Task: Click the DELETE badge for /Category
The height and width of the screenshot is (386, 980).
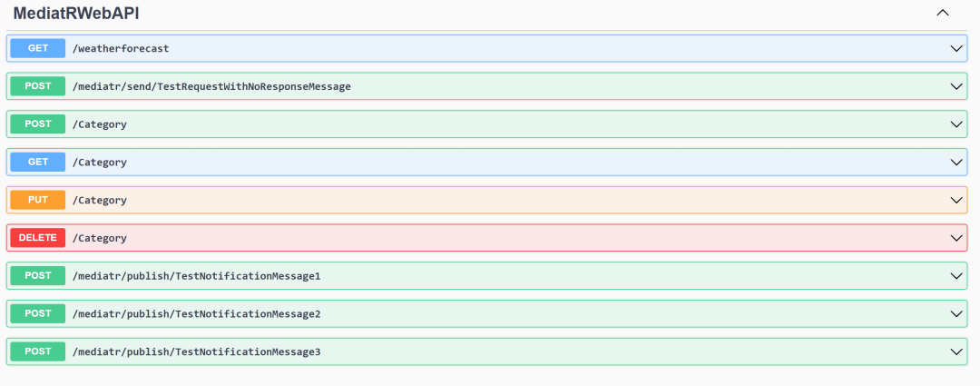Action: coord(37,238)
